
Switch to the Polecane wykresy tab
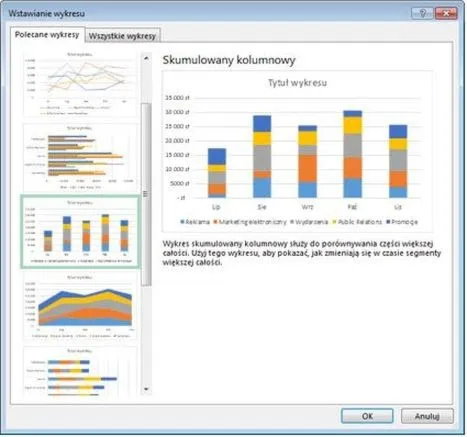tap(47, 35)
